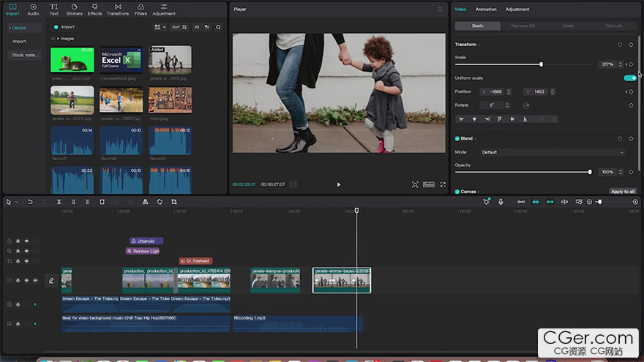The height and width of the screenshot is (362, 644).
Task: Click the auto keyframe marker icon
Action: (x=486, y=202)
